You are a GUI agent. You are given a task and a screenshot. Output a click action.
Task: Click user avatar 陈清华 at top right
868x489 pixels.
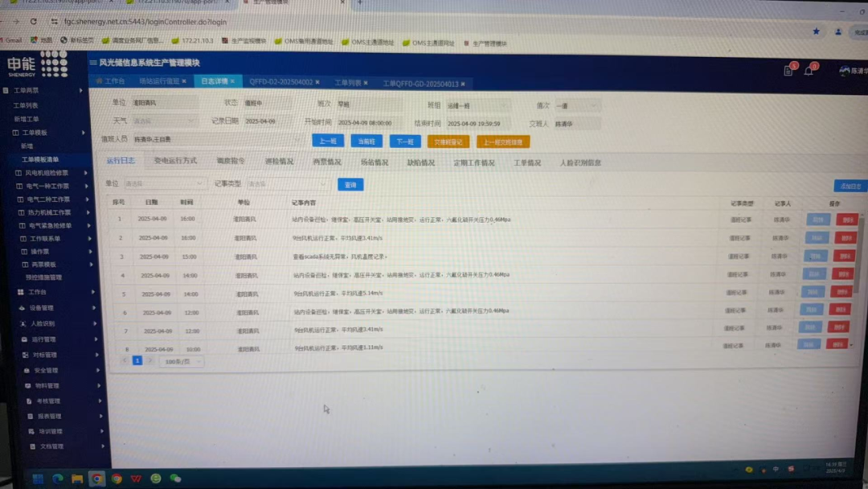(x=847, y=71)
